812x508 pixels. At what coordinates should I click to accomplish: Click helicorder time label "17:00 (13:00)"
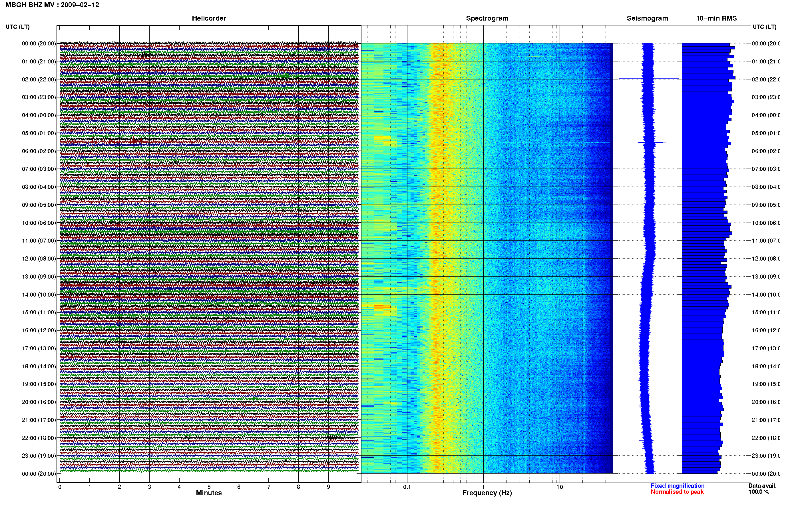pos(39,348)
